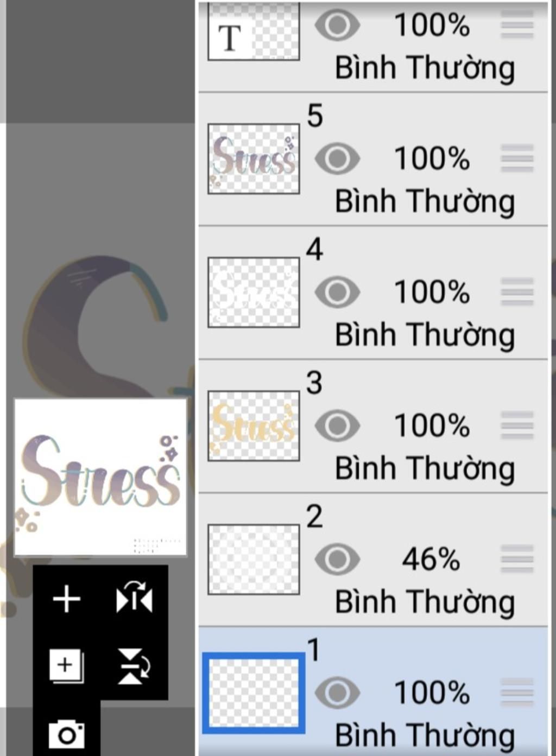Image resolution: width=556 pixels, height=756 pixels.
Task: Select yellow Stress layer 3 thumbnail
Action: point(254,426)
